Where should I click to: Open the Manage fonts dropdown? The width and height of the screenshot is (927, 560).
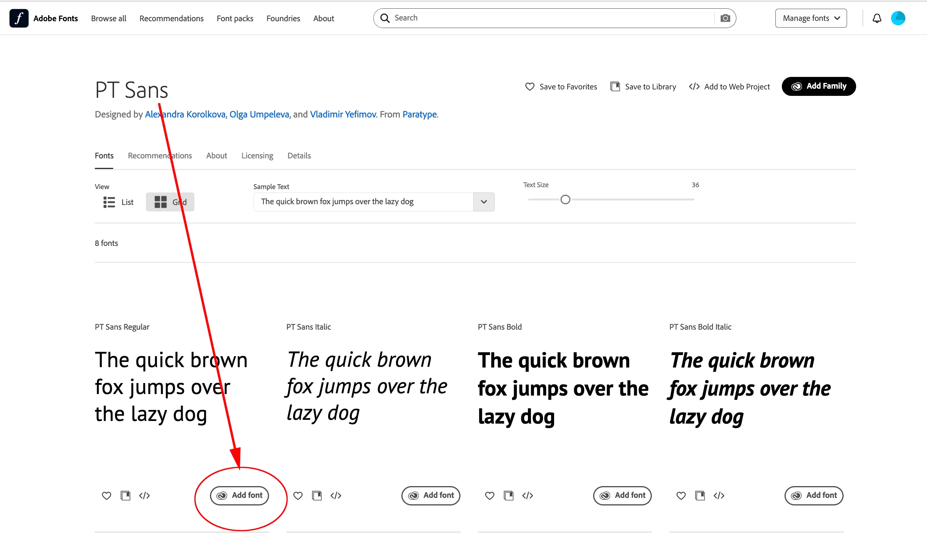pyautogui.click(x=811, y=18)
